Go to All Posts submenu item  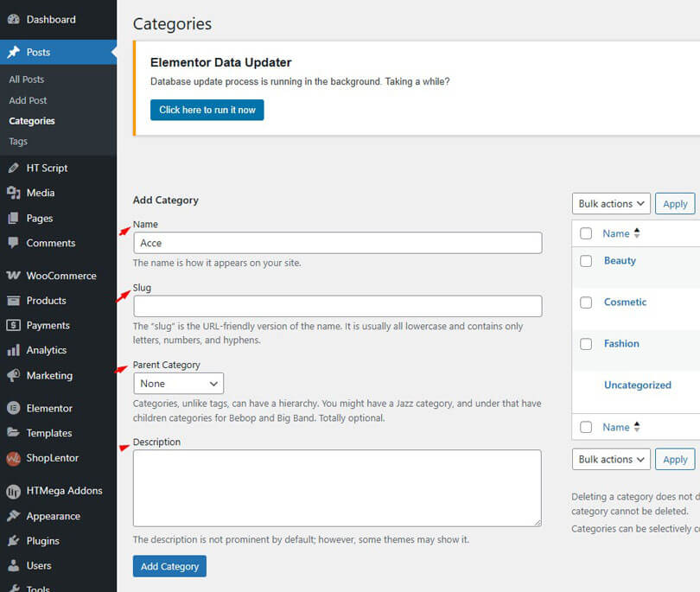coord(27,80)
